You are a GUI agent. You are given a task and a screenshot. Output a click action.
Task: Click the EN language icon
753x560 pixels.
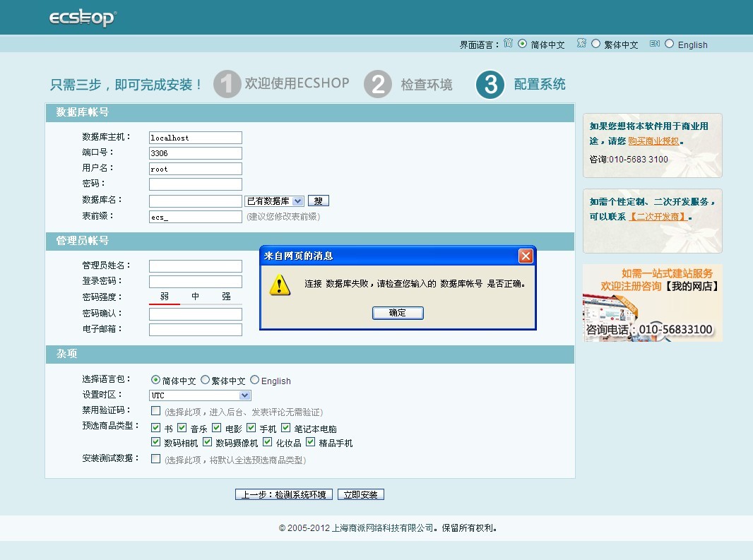[655, 44]
